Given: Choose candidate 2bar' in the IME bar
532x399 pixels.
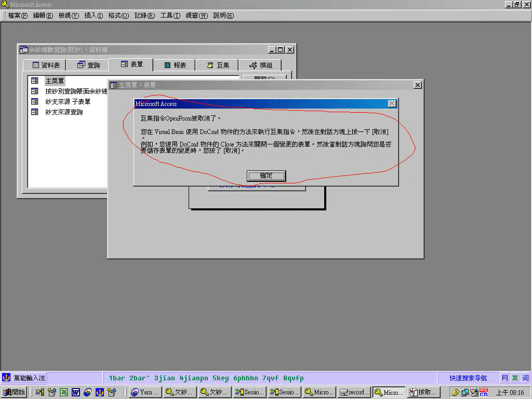Looking at the screenshot, I should [139, 378].
